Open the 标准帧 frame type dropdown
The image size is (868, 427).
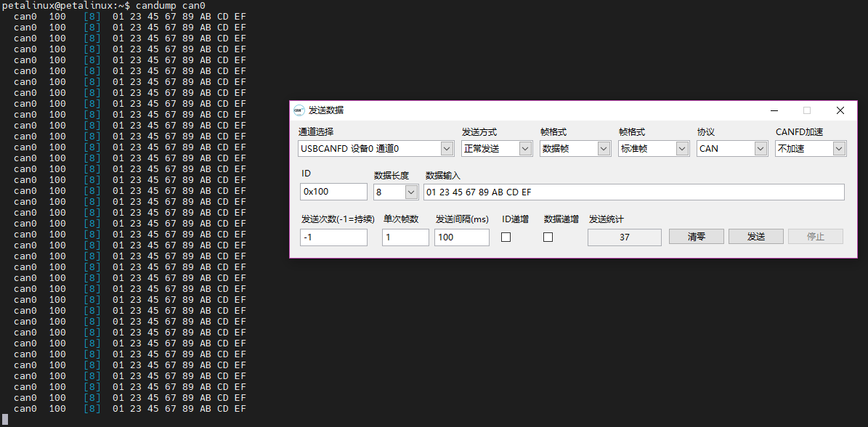click(x=654, y=149)
